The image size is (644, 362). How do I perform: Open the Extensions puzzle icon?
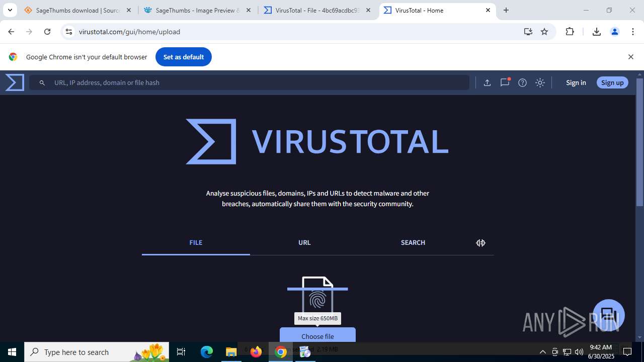(x=570, y=32)
